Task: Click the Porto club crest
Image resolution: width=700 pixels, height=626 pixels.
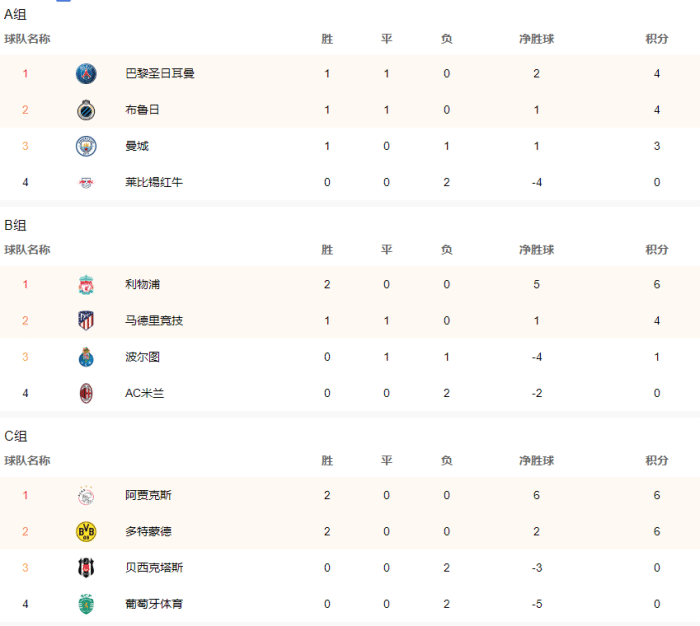Action: (x=86, y=357)
